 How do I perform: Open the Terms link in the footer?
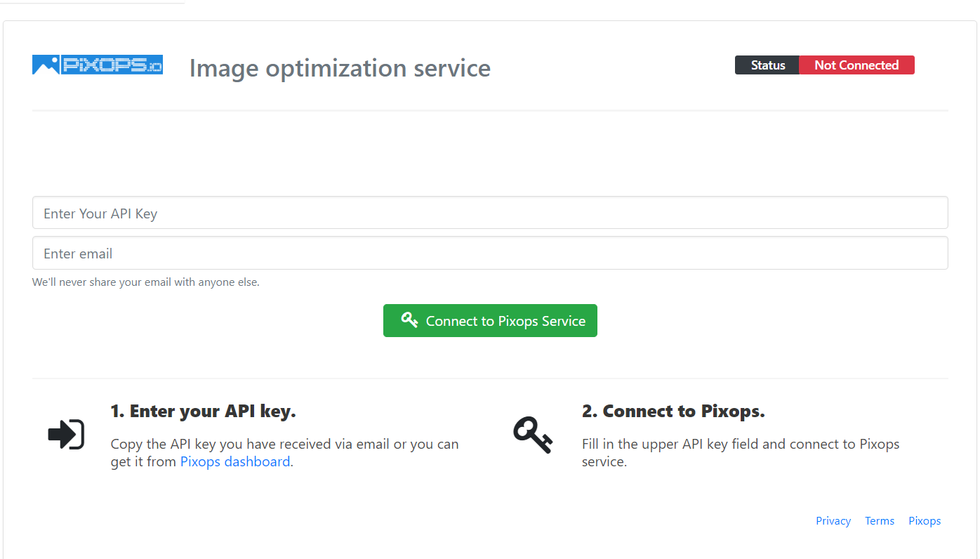[x=880, y=520]
